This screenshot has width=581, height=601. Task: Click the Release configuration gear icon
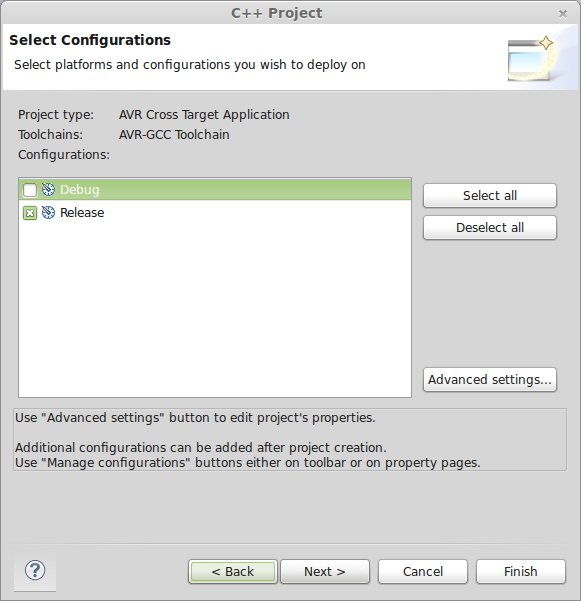(x=48, y=212)
